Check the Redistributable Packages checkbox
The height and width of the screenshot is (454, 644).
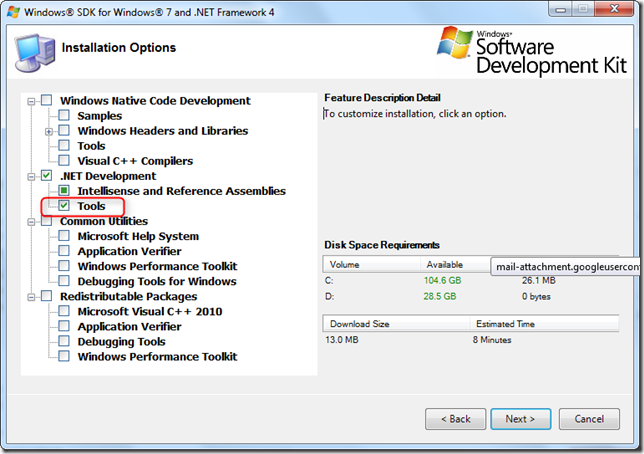(46, 296)
